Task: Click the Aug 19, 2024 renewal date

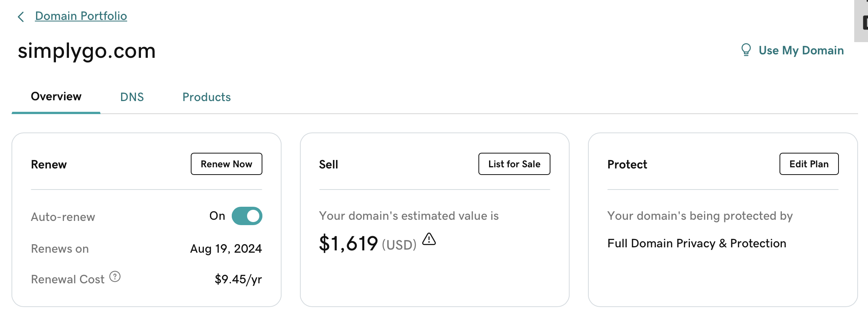Action: click(226, 248)
